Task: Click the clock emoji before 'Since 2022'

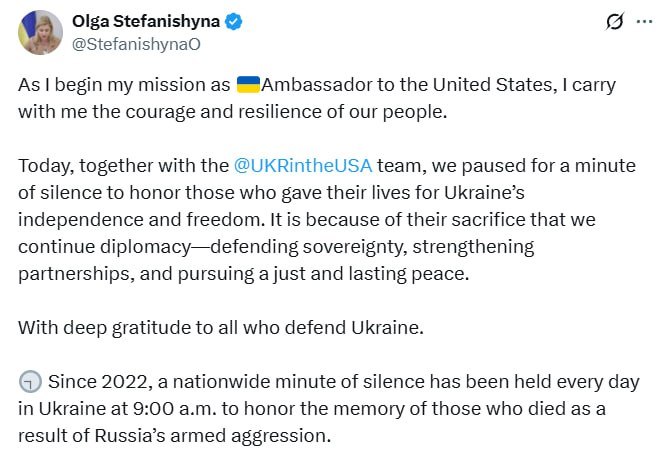Action: coord(30,381)
